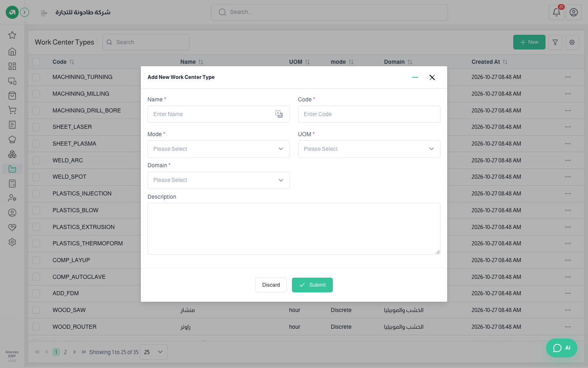Screen dimensions: 588x368
Task: Check the WOOD_SAW row checkbox
Action: pyautogui.click(x=36, y=310)
